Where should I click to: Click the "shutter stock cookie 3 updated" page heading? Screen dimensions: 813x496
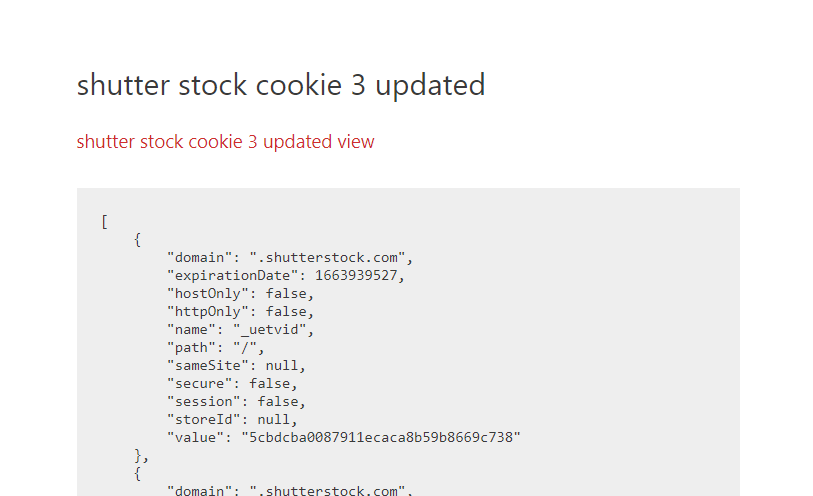281,84
